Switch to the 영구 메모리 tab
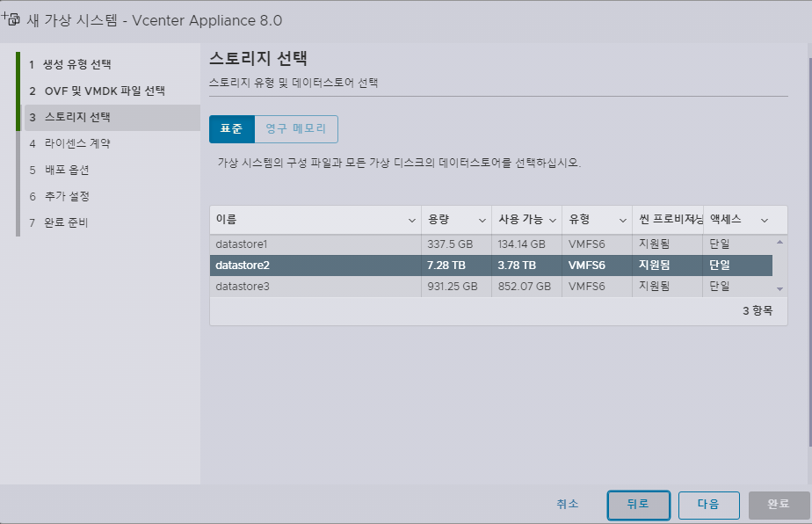812x524 pixels. [x=296, y=129]
